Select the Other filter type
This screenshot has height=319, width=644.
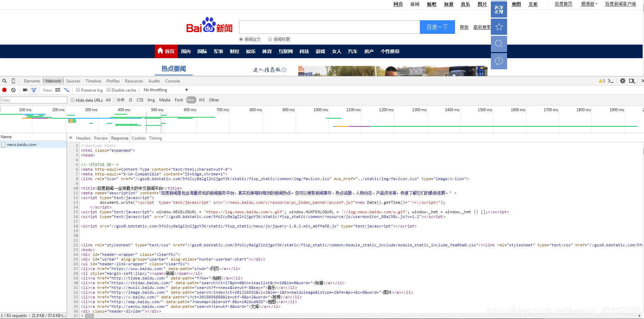coord(214,100)
